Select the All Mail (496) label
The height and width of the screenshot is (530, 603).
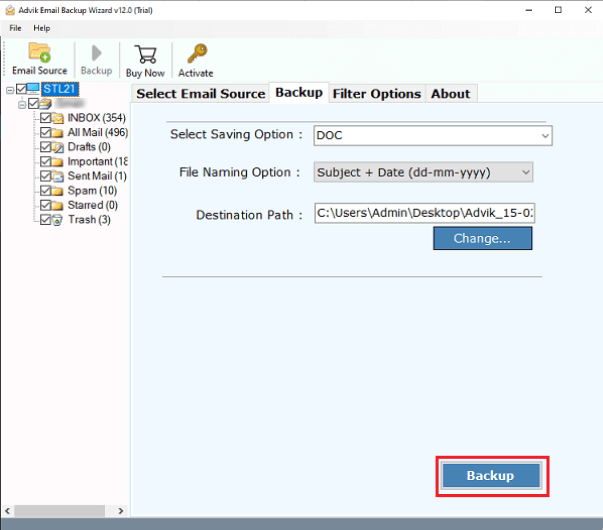98,132
